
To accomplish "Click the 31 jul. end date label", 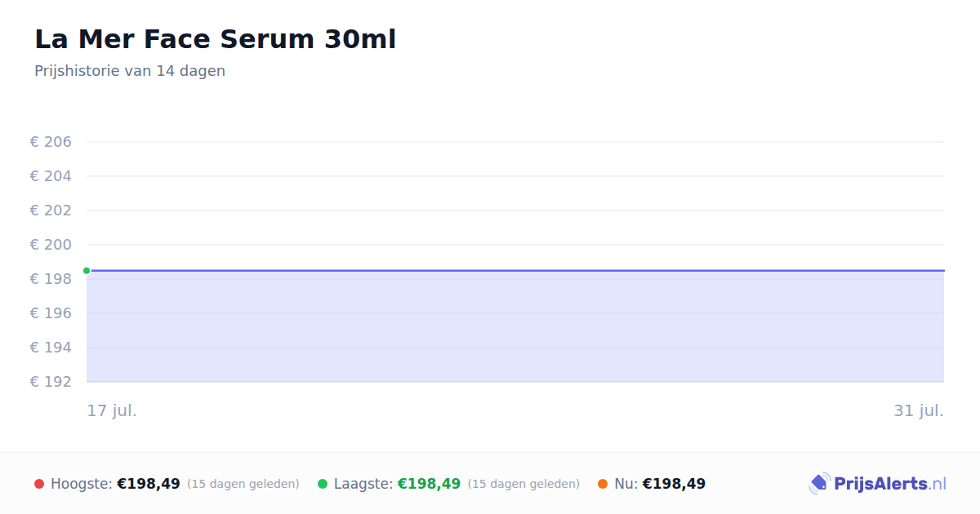I will 919,410.
